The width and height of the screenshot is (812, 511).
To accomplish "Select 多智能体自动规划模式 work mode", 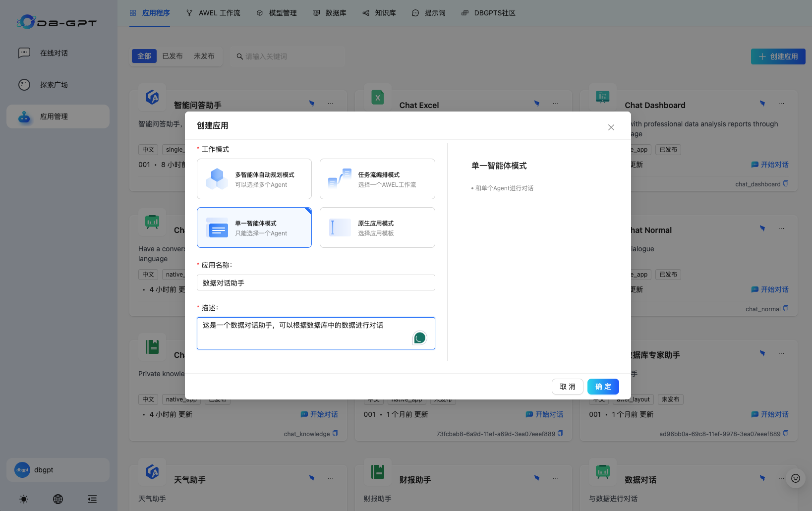I will (x=254, y=178).
